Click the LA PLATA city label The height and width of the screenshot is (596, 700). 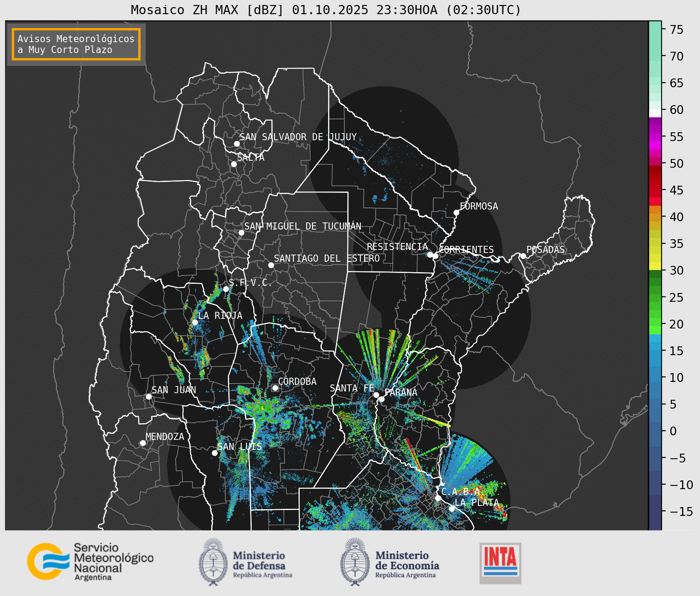tap(477, 503)
